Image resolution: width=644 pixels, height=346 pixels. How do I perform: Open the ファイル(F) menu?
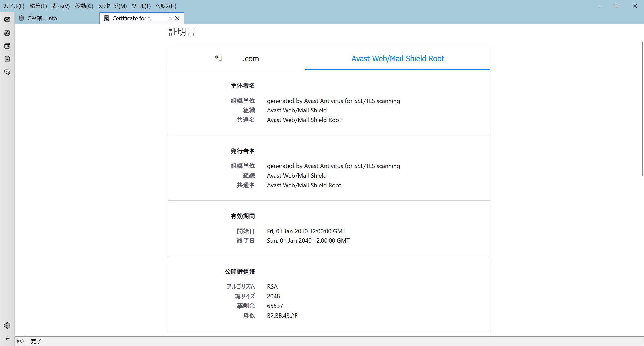click(x=13, y=6)
